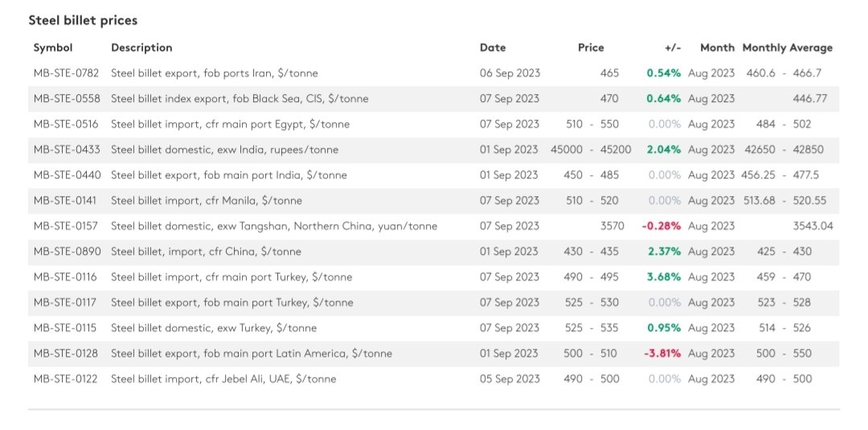Open symbol MB-STE-0782 Iran billet export
Screen dimensions: 868x430
[66, 73]
